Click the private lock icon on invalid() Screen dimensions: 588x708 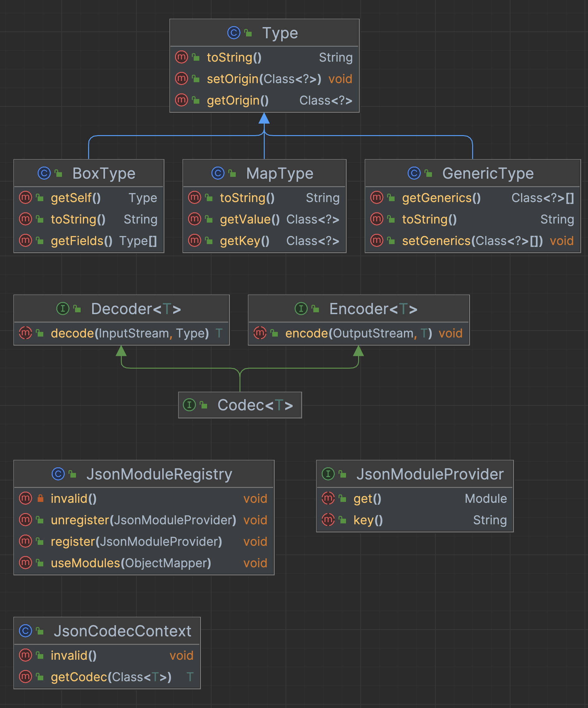(40, 498)
